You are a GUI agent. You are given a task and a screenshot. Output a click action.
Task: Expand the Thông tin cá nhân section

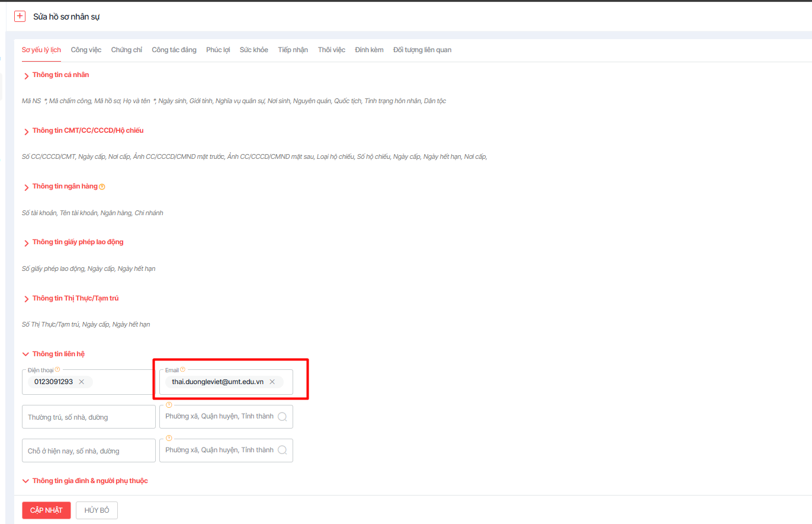click(x=26, y=75)
